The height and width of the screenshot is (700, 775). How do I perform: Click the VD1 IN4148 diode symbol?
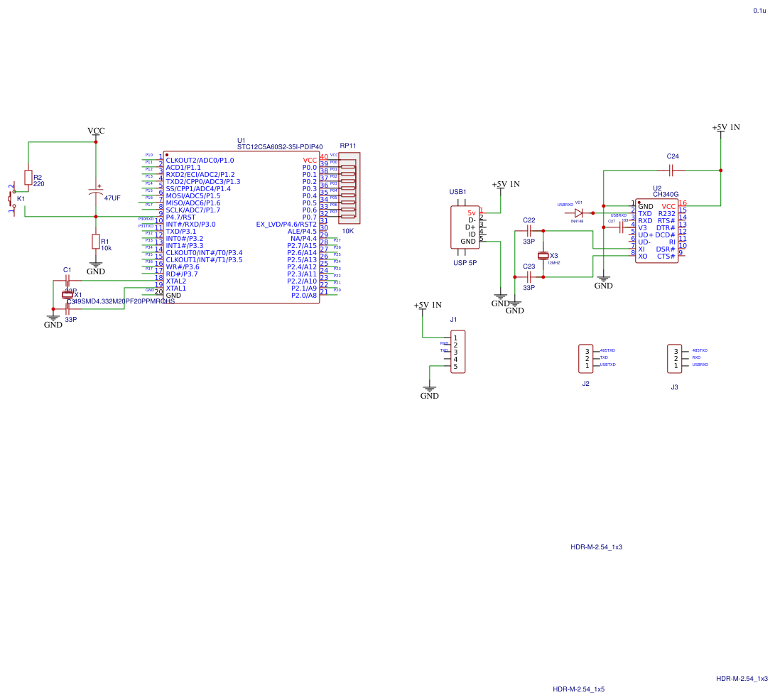coord(578,213)
